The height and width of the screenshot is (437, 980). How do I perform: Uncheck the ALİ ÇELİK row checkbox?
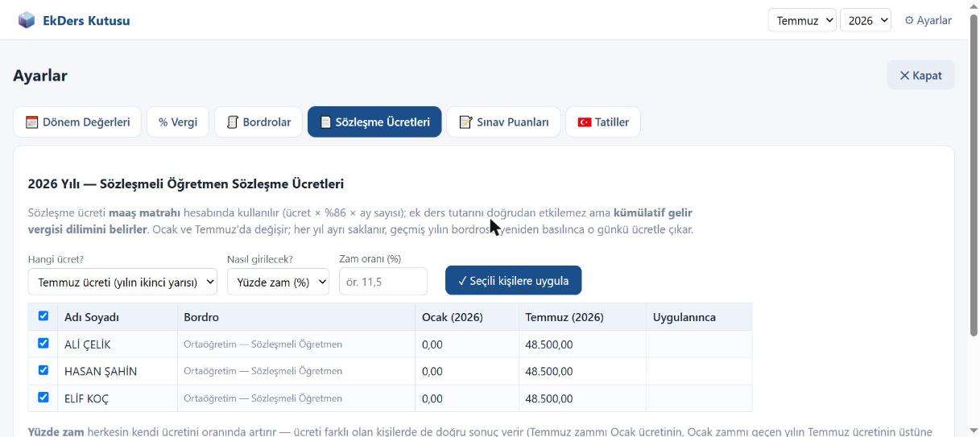43,343
